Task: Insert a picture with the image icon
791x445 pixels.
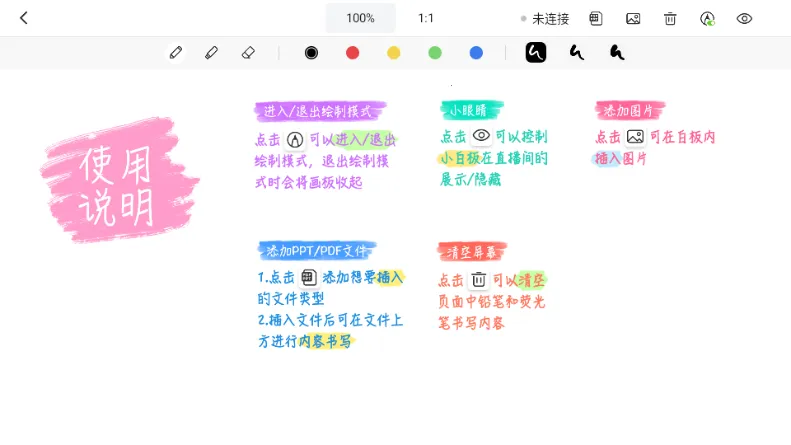Action: (633, 18)
